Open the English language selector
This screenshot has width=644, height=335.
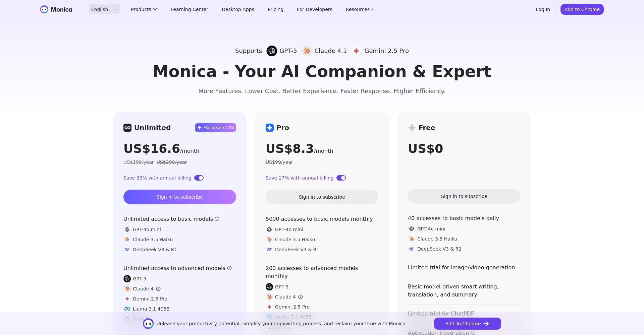tap(104, 9)
